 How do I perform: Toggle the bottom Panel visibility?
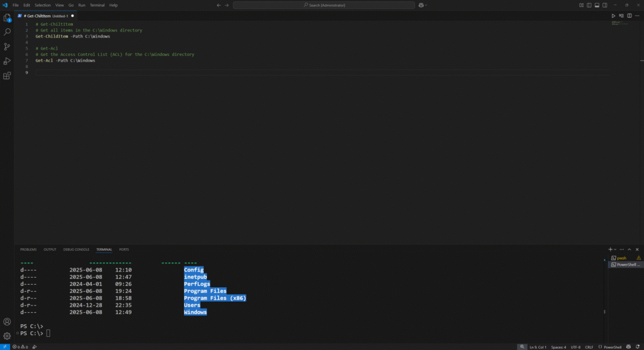[x=597, y=5]
